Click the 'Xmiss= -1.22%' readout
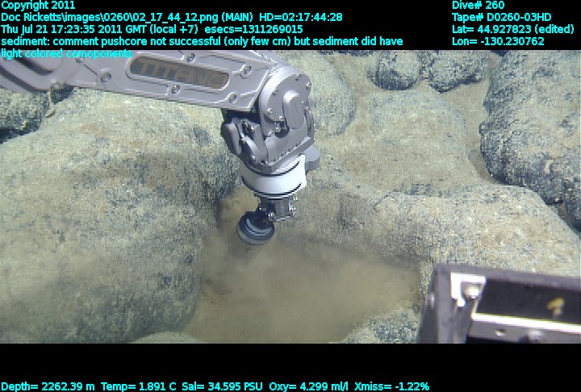Screen dimensions: 581x392 tap(391, 387)
